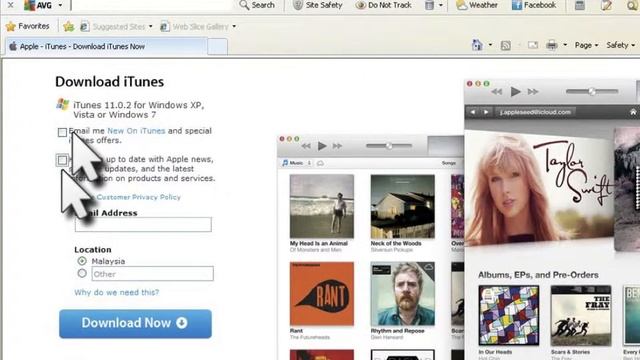This screenshot has width=640, height=360.
Task: Open the Favorites star button
Action: point(27,26)
